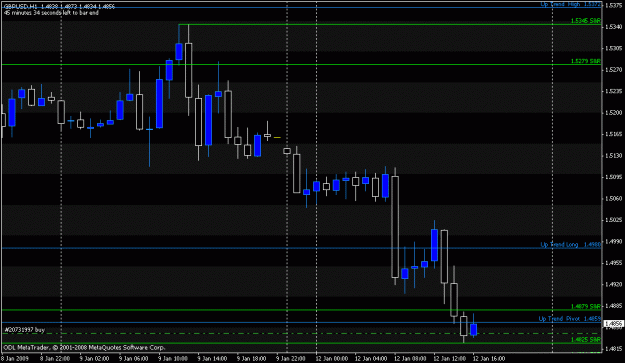The height and width of the screenshot is (363, 625).
Task: Click the "9 Jan 02:00" time axis label
Action: [x=94, y=358]
